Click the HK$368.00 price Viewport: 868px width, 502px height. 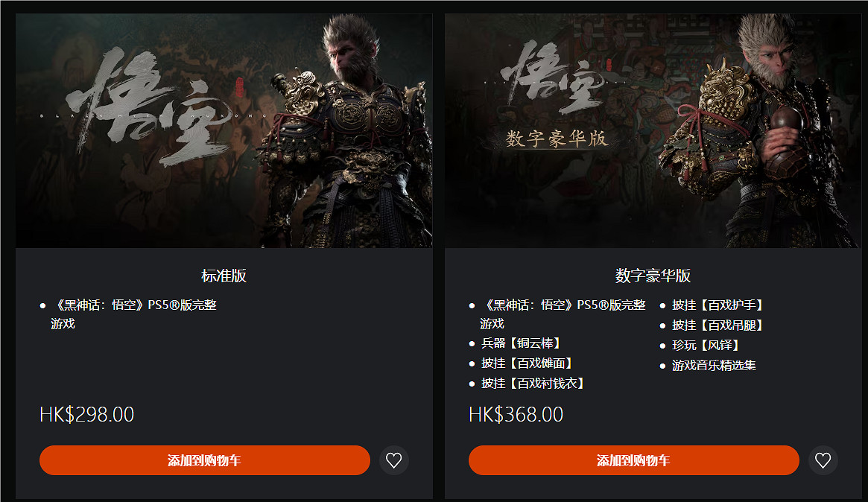[x=516, y=414]
